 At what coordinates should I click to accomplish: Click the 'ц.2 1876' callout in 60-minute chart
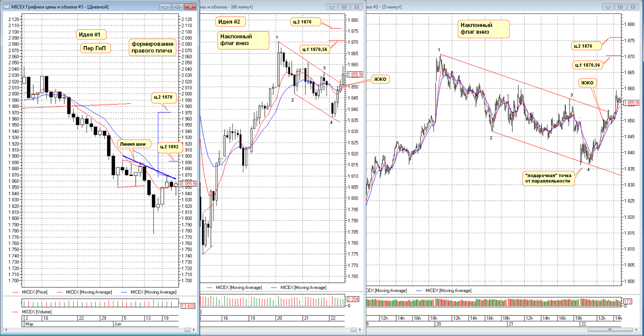(x=306, y=22)
